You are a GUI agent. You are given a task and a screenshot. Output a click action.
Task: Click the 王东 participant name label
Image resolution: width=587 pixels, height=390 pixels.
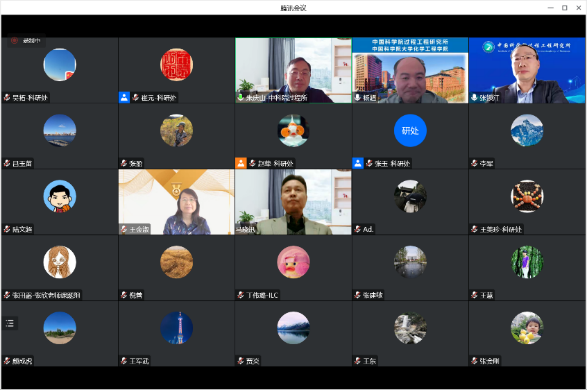(x=369, y=361)
